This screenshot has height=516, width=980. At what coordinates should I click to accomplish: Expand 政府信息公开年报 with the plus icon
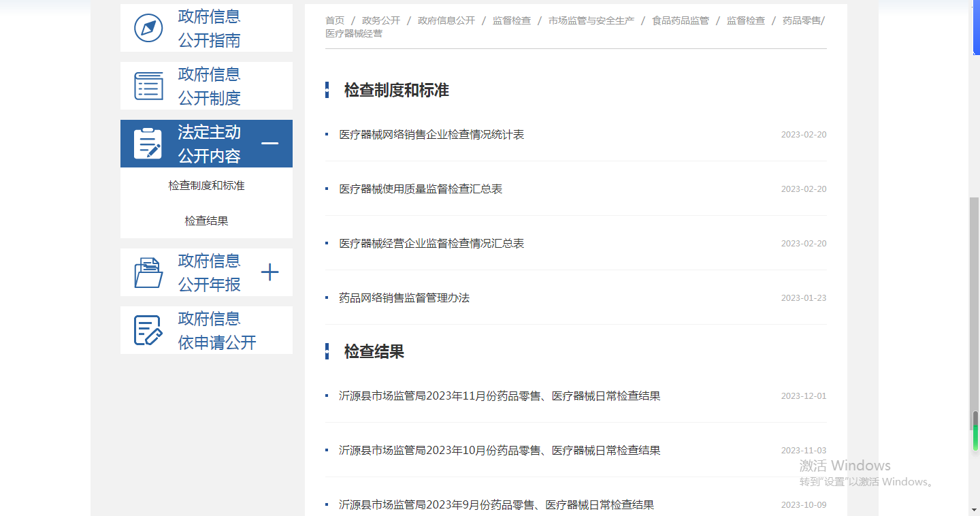[x=270, y=273]
